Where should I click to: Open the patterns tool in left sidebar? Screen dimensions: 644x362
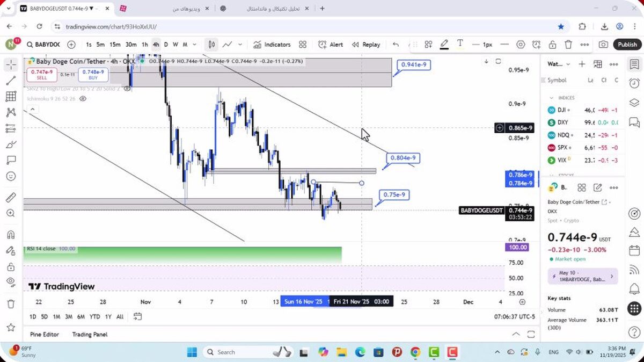[x=11, y=113]
